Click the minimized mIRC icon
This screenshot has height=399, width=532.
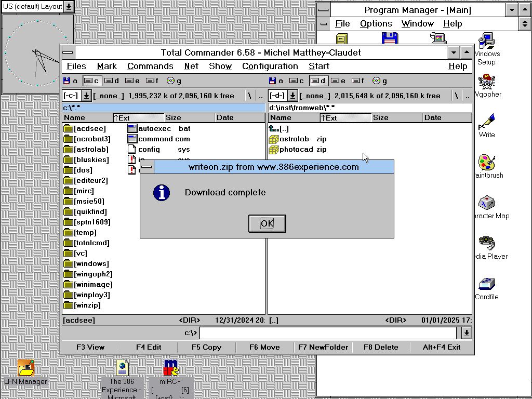(x=171, y=368)
